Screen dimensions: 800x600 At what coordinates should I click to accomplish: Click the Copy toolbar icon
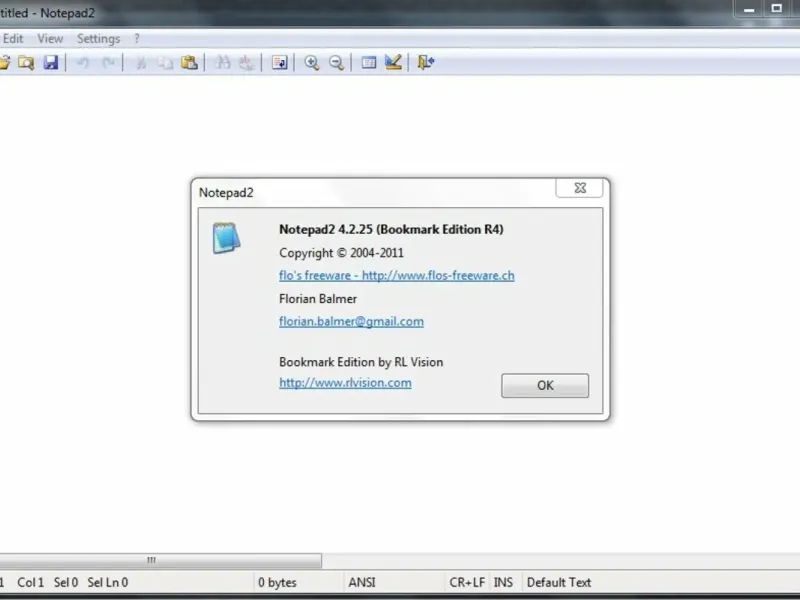[x=165, y=62]
